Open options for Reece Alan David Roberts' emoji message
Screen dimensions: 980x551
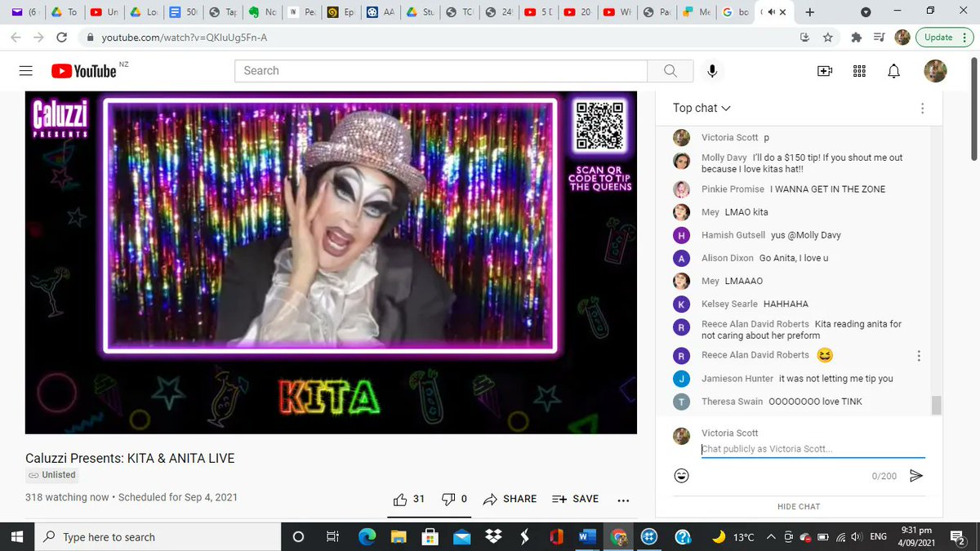click(919, 356)
